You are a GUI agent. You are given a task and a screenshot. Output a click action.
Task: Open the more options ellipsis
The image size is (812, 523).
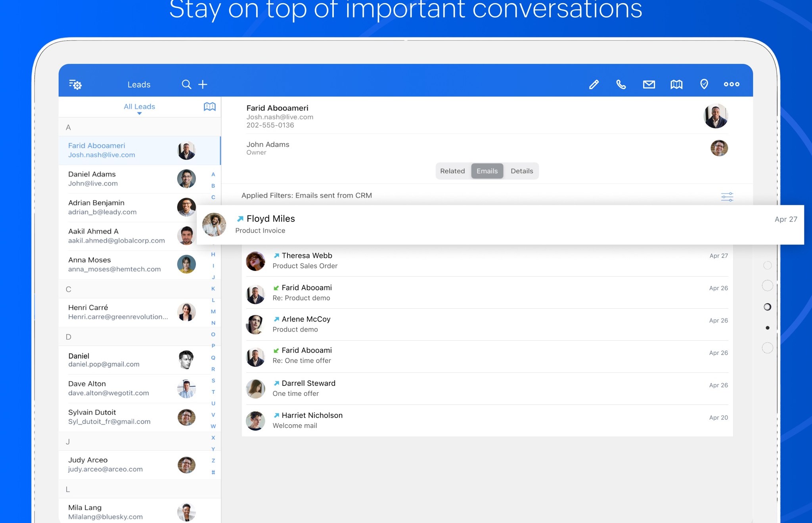(x=732, y=84)
